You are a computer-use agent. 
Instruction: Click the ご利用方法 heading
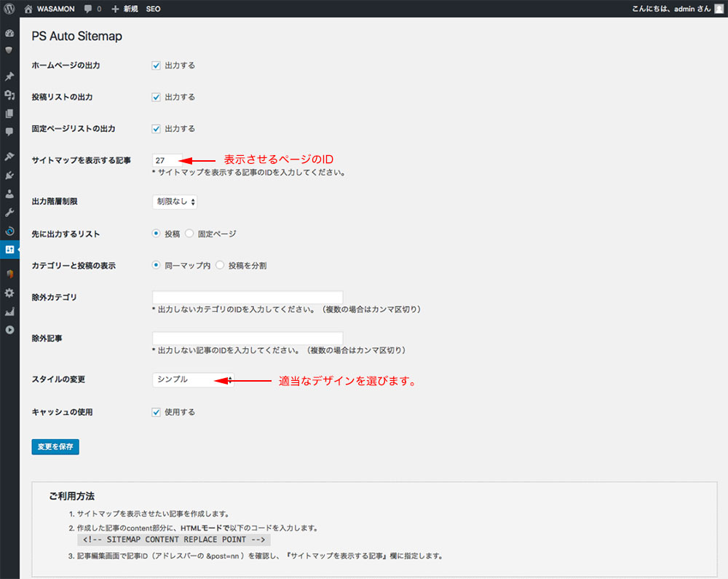coord(71,497)
